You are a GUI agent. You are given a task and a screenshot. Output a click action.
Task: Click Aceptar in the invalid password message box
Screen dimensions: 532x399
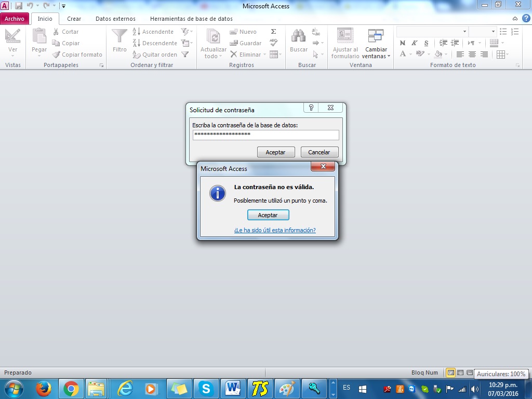click(x=268, y=215)
